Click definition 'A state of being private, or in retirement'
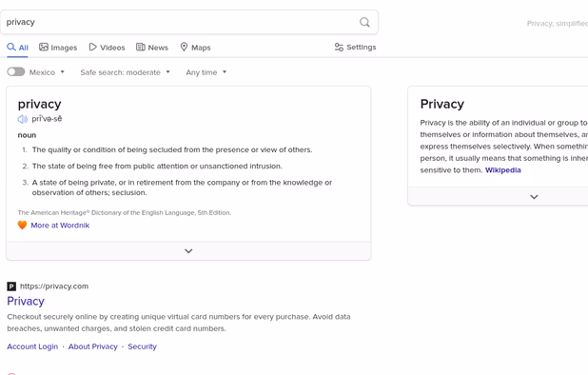The height and width of the screenshot is (375, 588). (182, 187)
